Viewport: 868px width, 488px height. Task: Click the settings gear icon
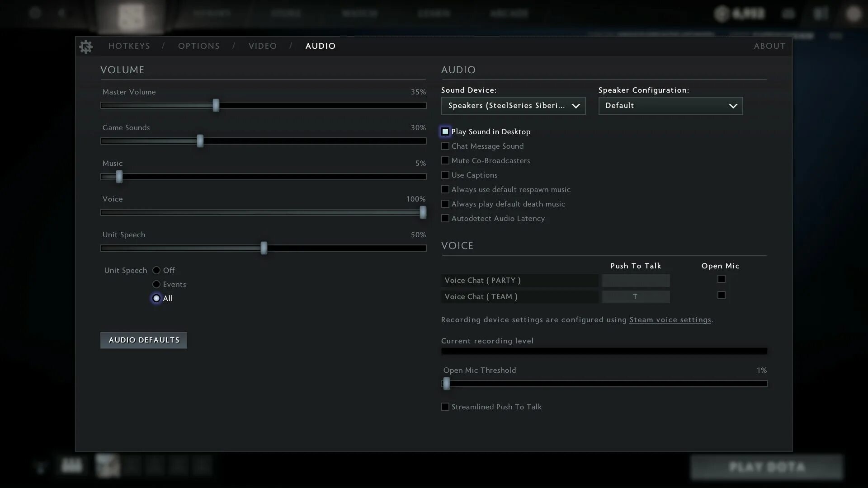[x=85, y=47]
